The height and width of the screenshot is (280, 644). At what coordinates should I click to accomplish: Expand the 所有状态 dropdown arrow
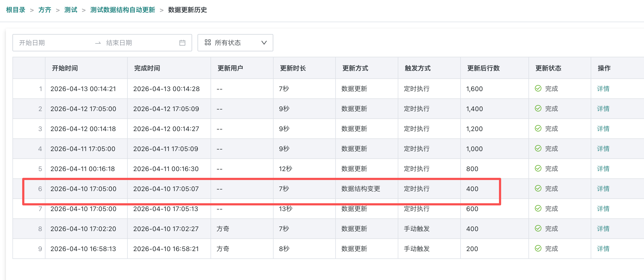[264, 43]
